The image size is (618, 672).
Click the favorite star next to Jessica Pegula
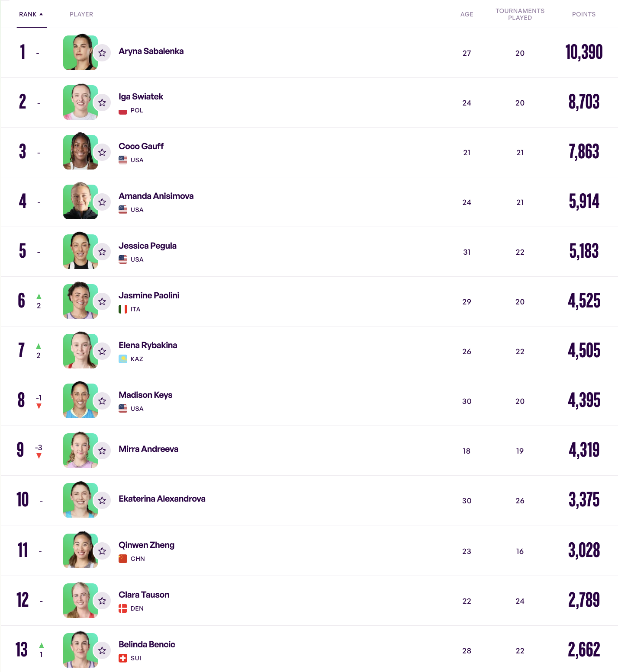click(x=102, y=252)
